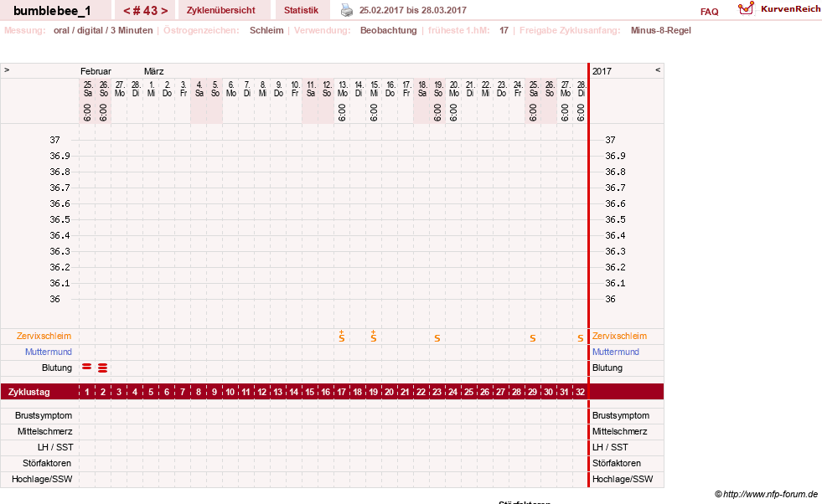Select cycle day 32 cell
This screenshot has height=504, width=822.
581,392
